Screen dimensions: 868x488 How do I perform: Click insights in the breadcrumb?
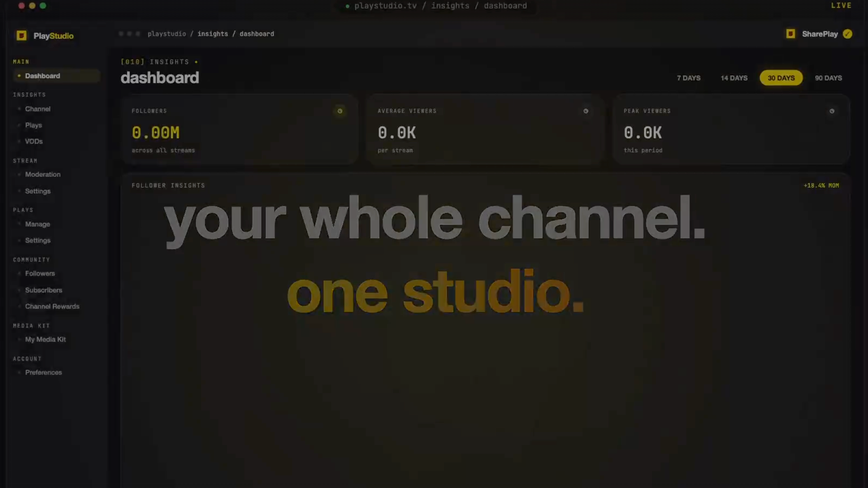pyautogui.click(x=213, y=34)
